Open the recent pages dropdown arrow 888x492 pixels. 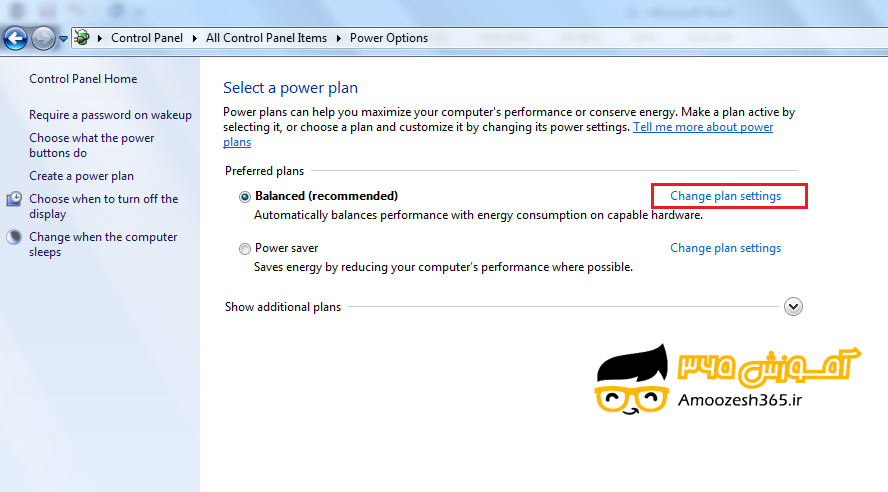coord(64,39)
